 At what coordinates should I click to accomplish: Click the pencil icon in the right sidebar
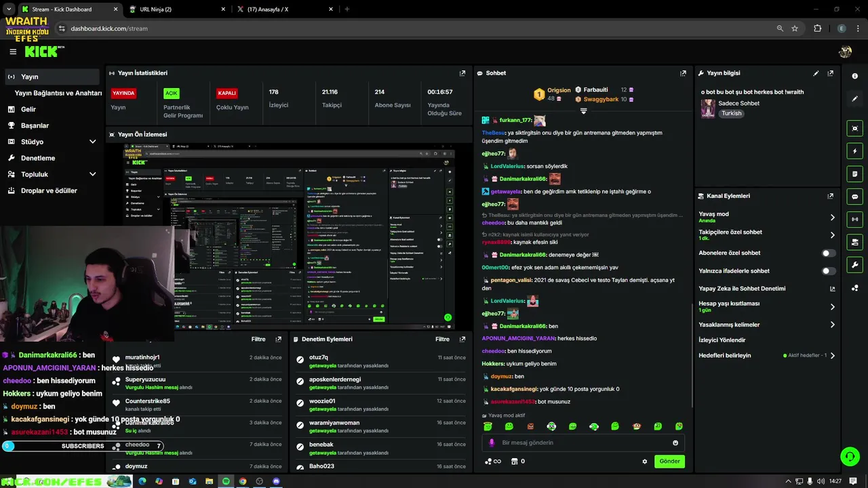coord(854,99)
